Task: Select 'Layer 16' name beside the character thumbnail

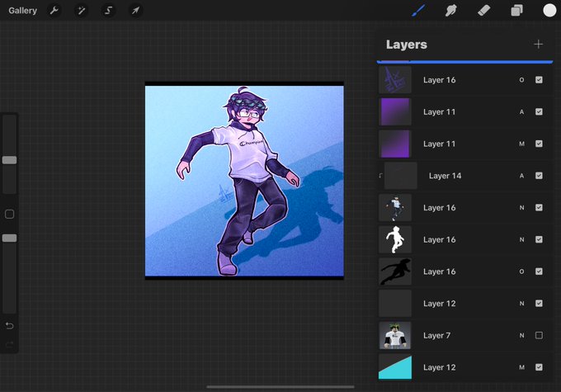Action: coord(440,208)
